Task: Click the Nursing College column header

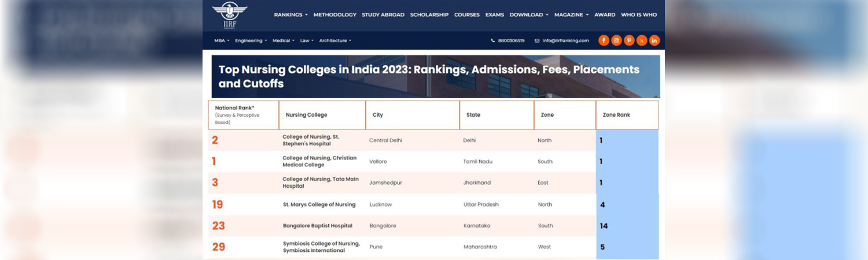Action: pos(322,115)
